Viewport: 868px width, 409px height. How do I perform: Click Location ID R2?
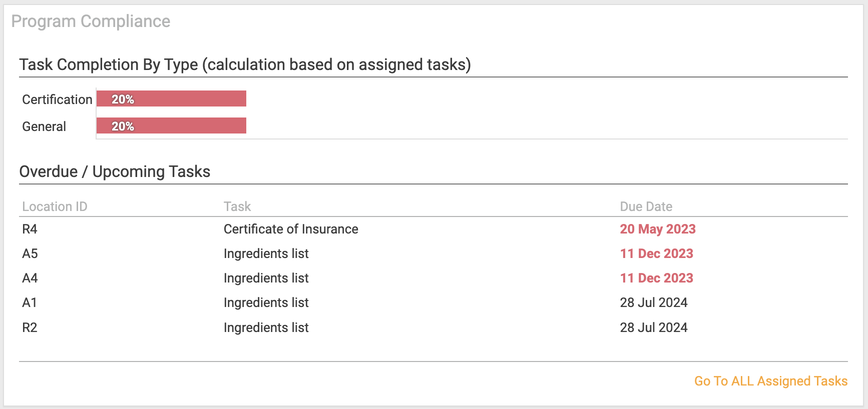pyautogui.click(x=30, y=327)
